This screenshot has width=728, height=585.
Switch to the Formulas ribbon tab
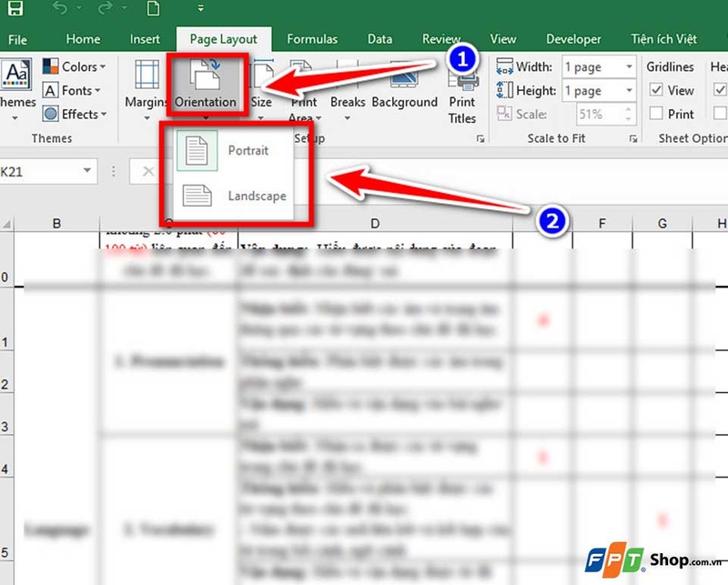(x=312, y=39)
